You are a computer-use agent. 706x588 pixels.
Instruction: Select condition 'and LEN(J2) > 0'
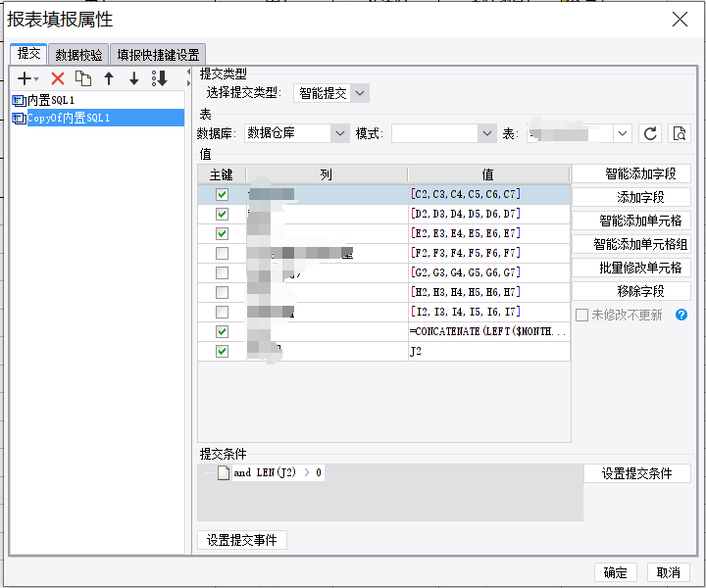277,472
